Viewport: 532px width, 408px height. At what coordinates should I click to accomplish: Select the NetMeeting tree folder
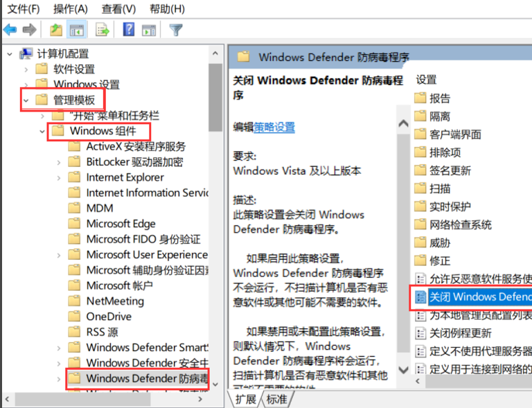pyautogui.click(x=116, y=301)
